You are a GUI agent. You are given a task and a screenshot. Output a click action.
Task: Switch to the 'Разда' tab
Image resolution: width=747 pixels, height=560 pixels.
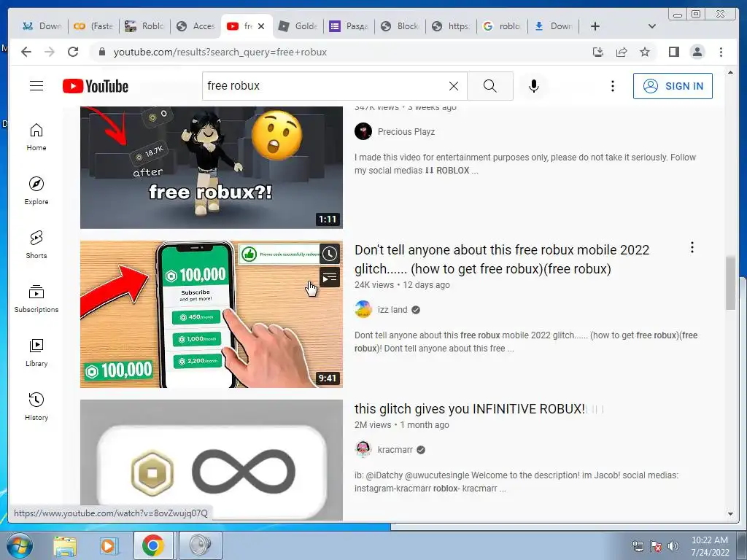tap(349, 26)
